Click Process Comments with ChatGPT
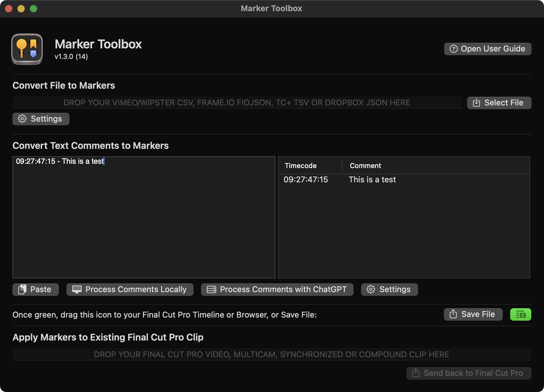This screenshot has height=392, width=544. click(277, 290)
